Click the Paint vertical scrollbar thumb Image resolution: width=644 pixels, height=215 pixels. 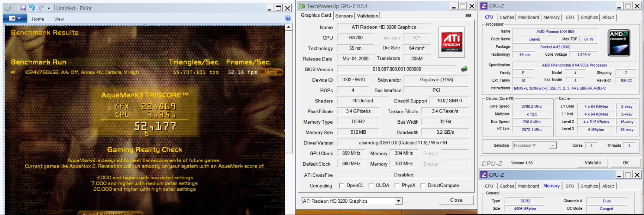289,91
